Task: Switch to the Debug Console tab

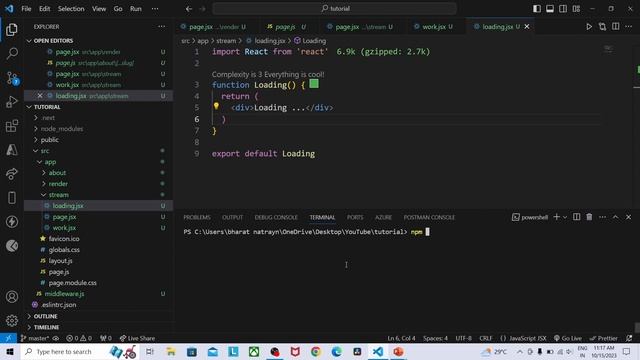Action: [x=276, y=217]
